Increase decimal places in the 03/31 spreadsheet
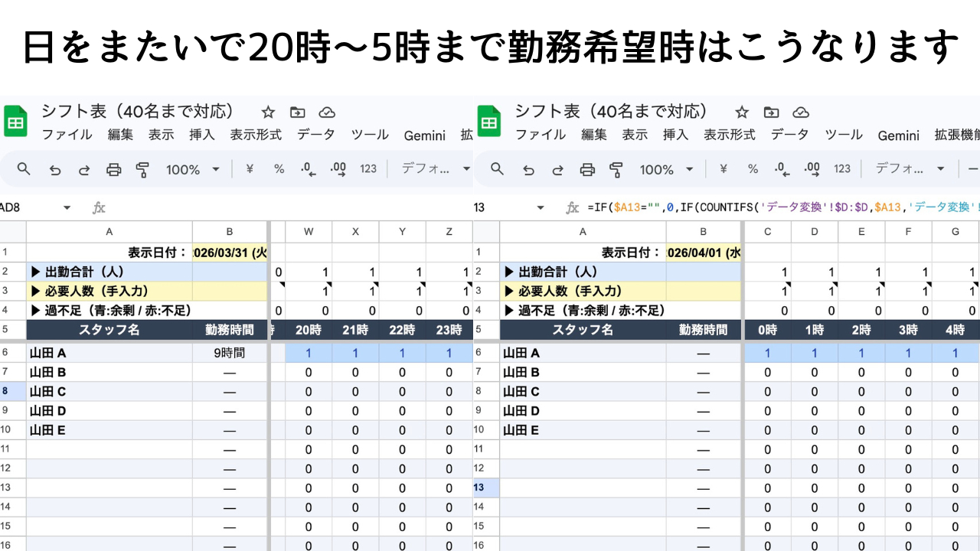The height and width of the screenshot is (551, 980). (x=338, y=169)
